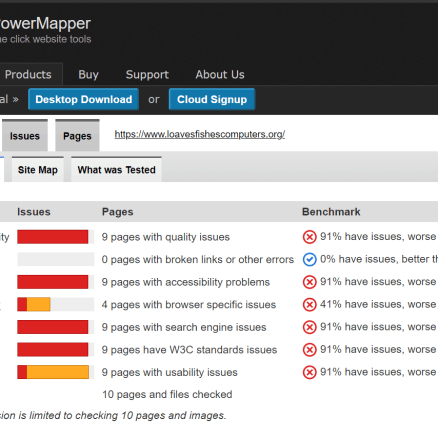438x438 pixels.
Task: Click the red X icon beside W3C standards benchmark
Action: click(309, 350)
